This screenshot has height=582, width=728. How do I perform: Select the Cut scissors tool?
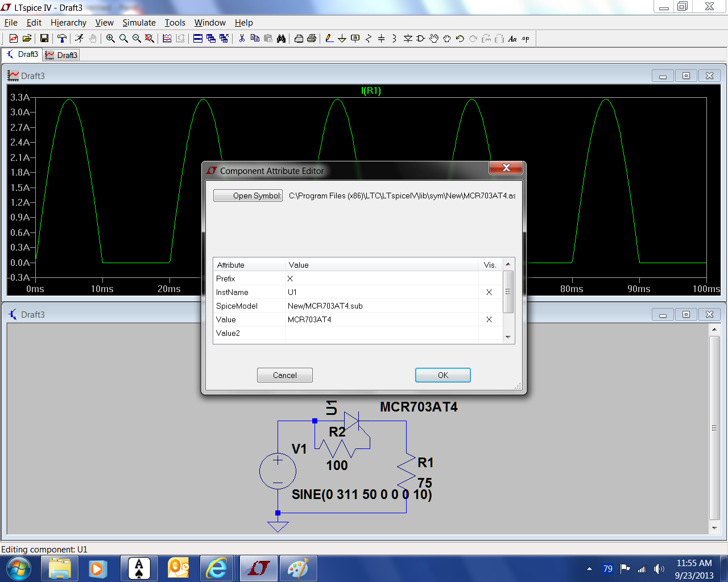[242, 39]
